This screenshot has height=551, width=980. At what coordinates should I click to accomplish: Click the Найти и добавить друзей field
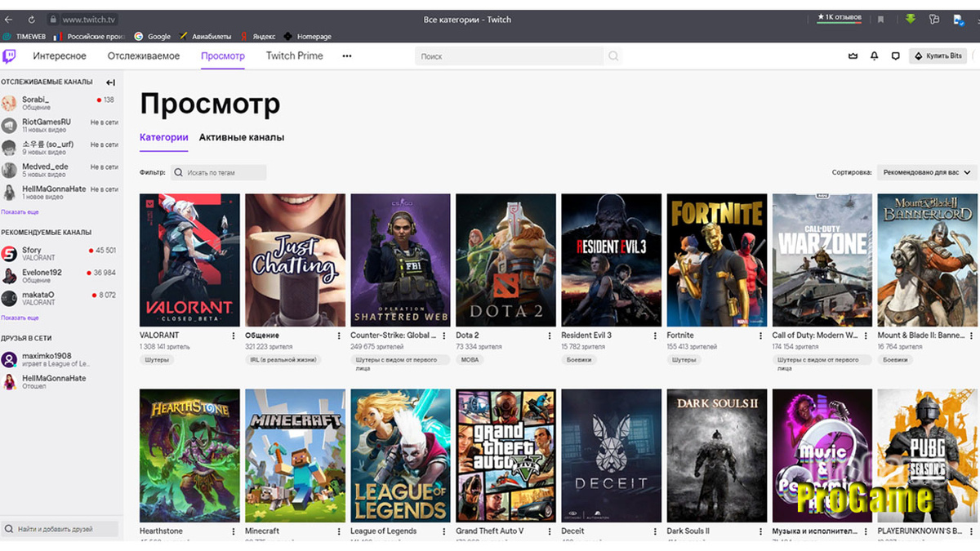click(60, 530)
